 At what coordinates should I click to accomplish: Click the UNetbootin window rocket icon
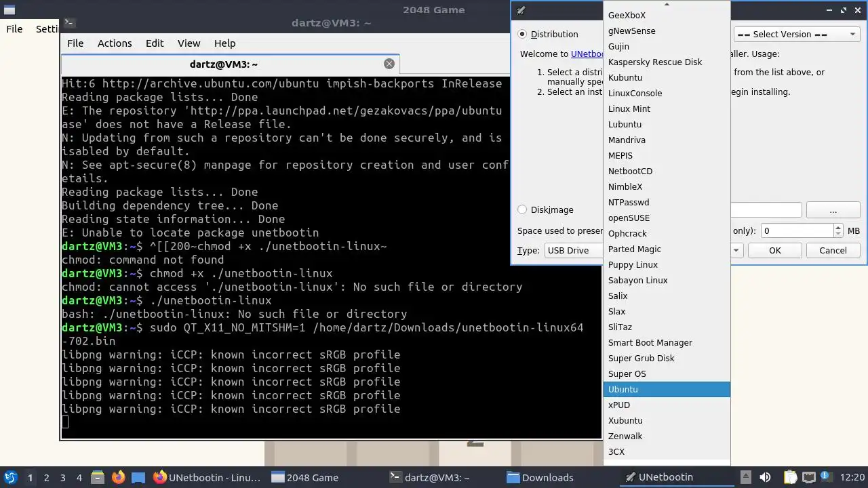coord(521,10)
